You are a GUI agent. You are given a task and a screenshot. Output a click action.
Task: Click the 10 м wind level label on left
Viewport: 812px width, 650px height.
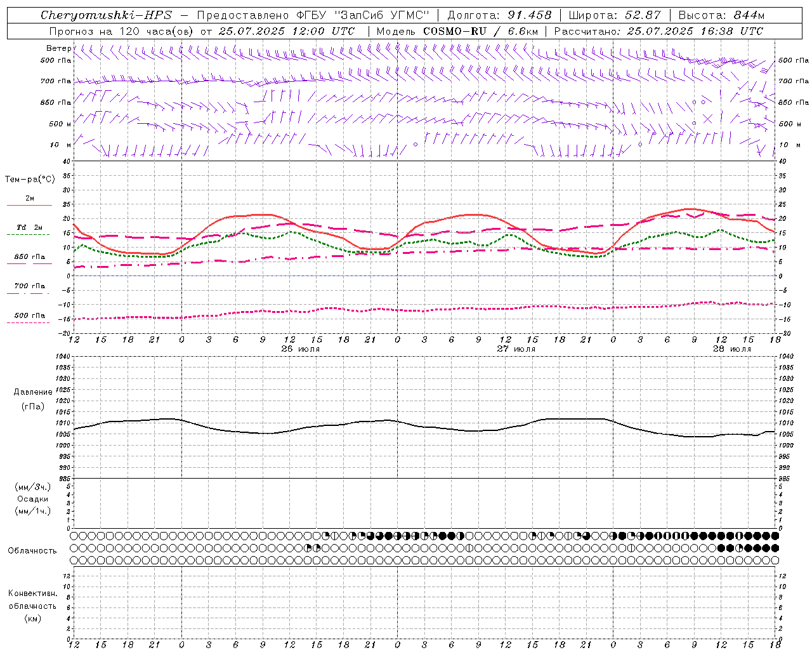[x=60, y=145]
